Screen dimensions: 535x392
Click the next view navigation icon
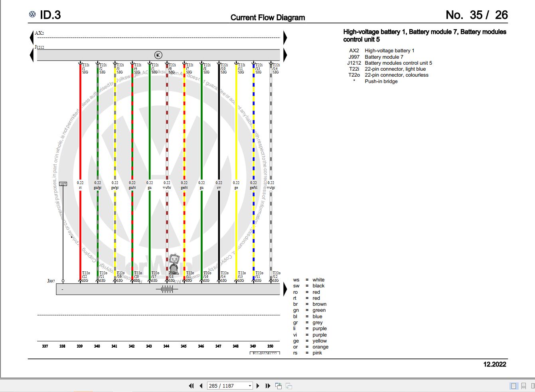[289, 386]
